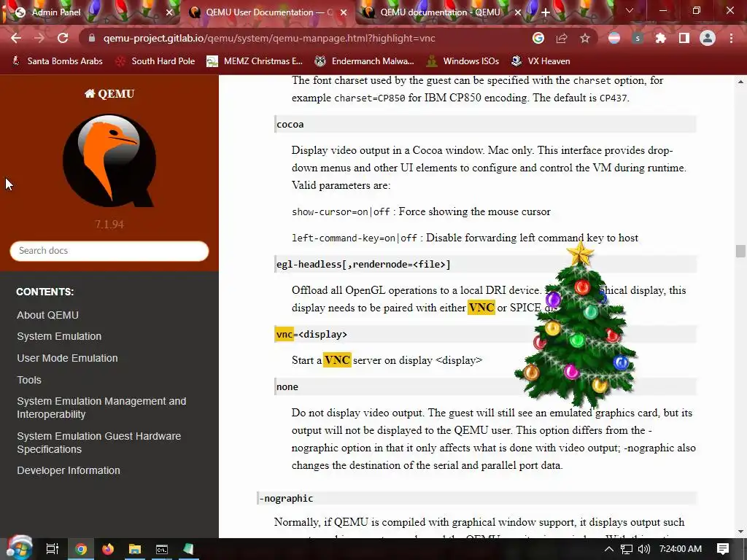Image resolution: width=747 pixels, height=560 pixels.
Task: Open the Endermanch Malwa... bookmark
Action: [x=365, y=61]
